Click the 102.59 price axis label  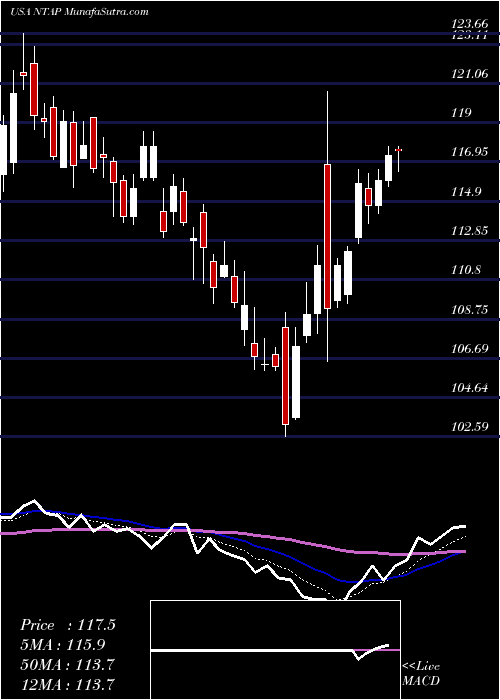click(x=470, y=427)
